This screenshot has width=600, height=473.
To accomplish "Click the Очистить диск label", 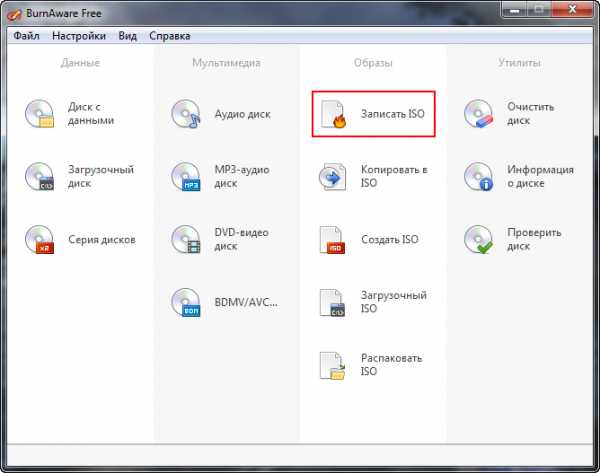I will 530,114.
